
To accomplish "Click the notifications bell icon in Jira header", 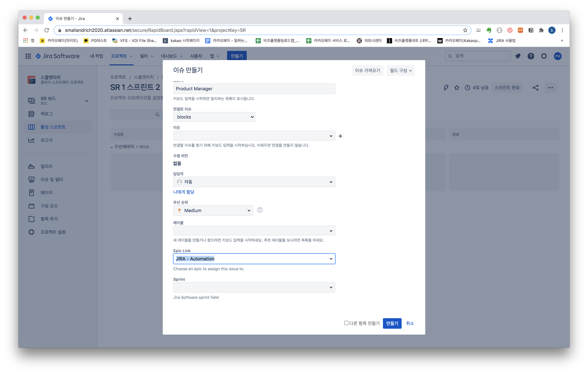I will (518, 56).
